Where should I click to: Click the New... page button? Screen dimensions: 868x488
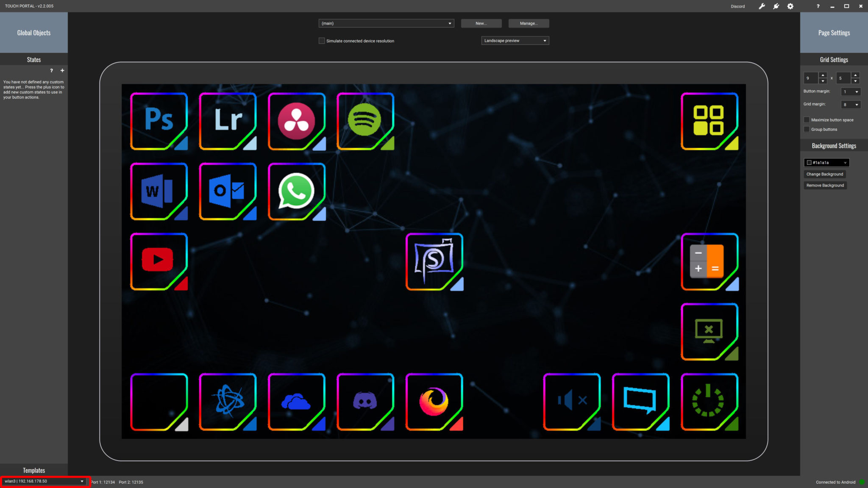481,23
